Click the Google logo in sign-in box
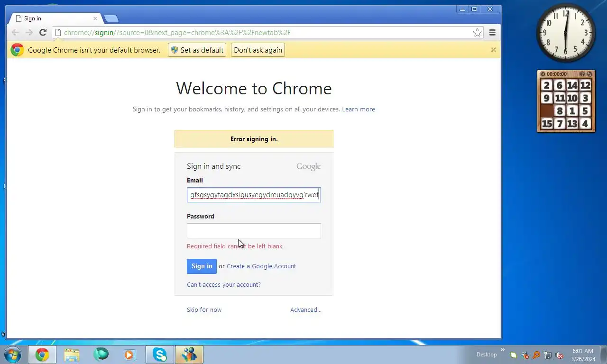This screenshot has height=364, width=607. (x=308, y=166)
